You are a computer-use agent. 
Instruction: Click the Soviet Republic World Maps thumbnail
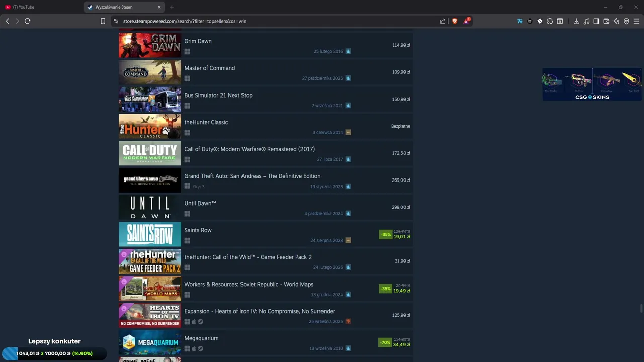(149, 288)
